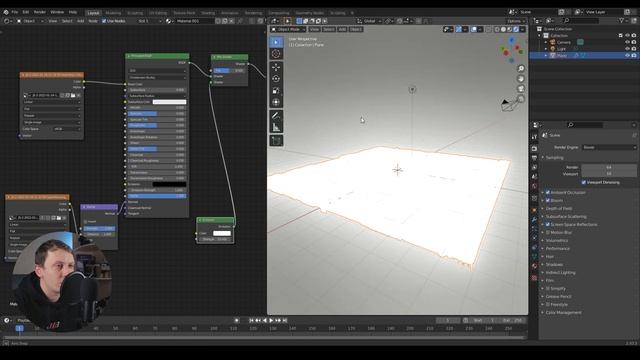This screenshot has height=360, width=640.
Task: Open the Render Engine dropdown
Action: pyautogui.click(x=609, y=147)
